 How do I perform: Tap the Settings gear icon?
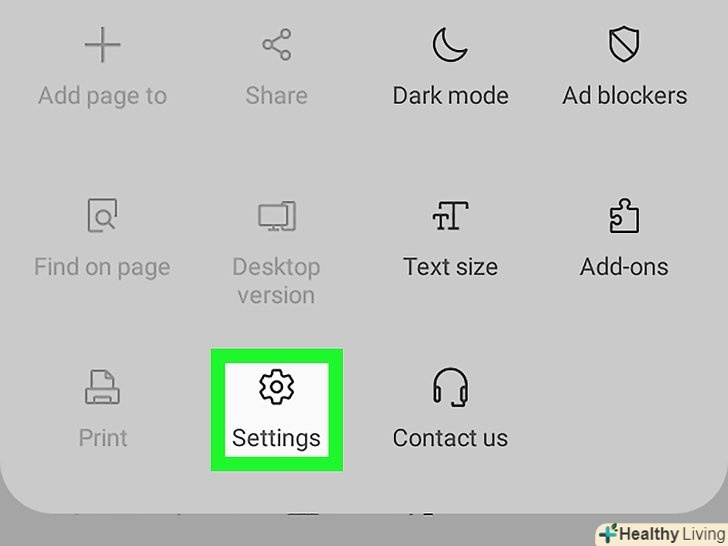click(x=277, y=387)
